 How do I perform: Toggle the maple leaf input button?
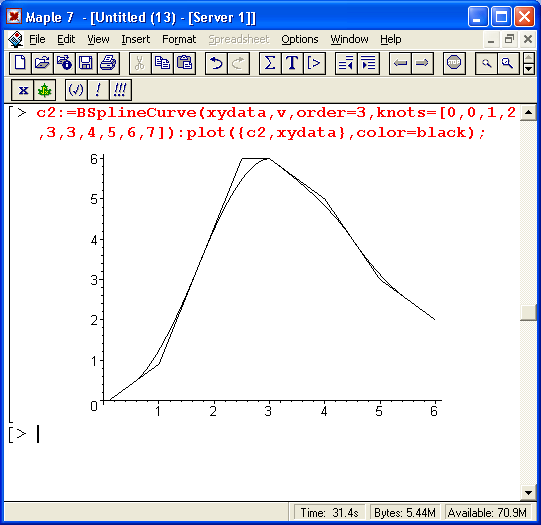(45, 90)
